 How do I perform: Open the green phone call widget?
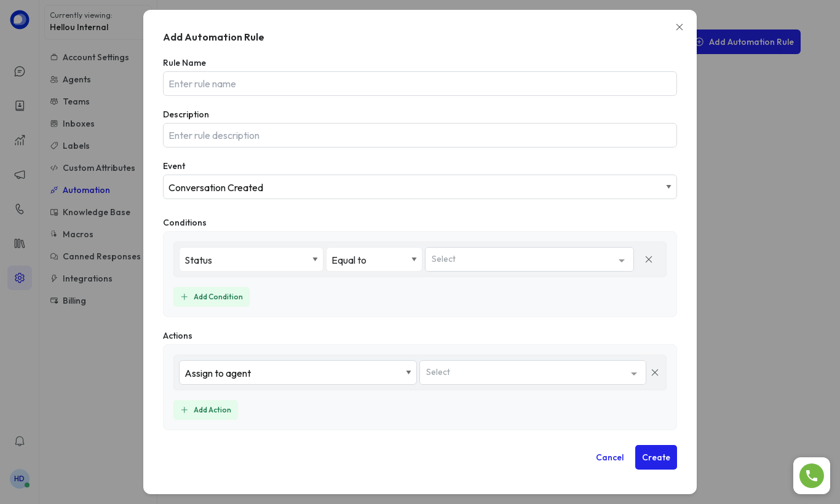[x=812, y=476]
